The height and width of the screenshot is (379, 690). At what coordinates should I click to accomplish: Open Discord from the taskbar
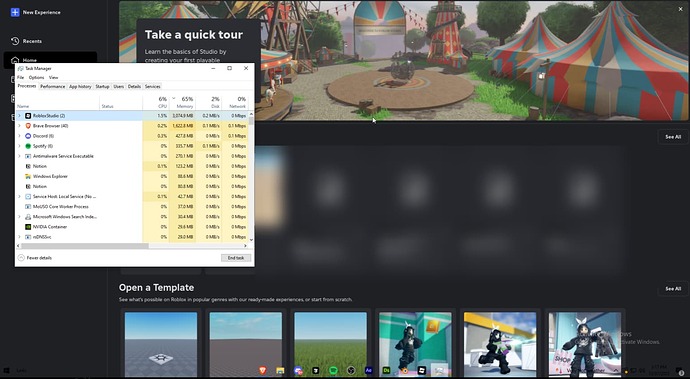(x=298, y=371)
